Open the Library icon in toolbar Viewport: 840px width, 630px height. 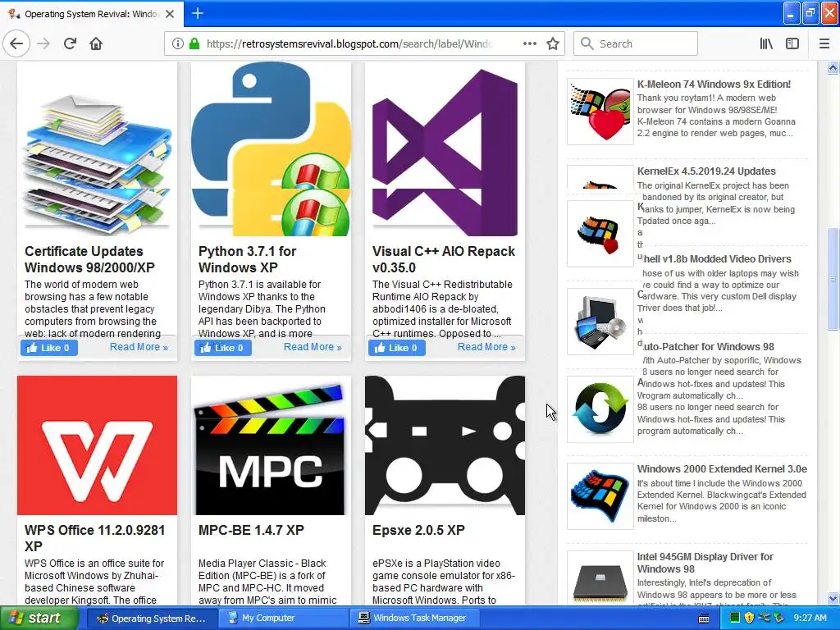[x=766, y=43]
